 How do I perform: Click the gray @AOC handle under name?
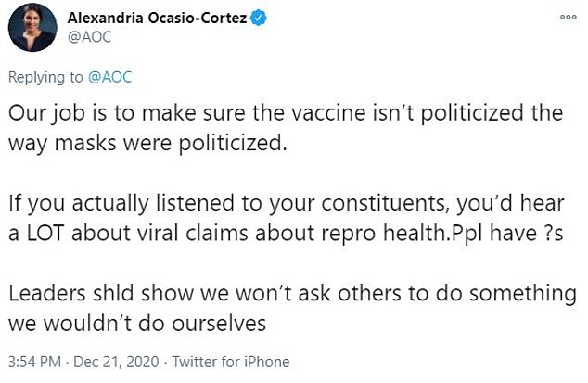89,37
